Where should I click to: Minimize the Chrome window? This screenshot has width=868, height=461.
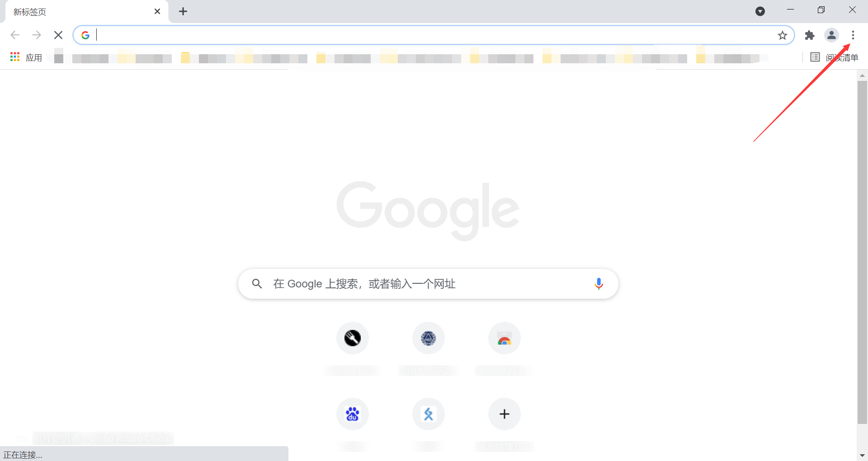point(791,10)
